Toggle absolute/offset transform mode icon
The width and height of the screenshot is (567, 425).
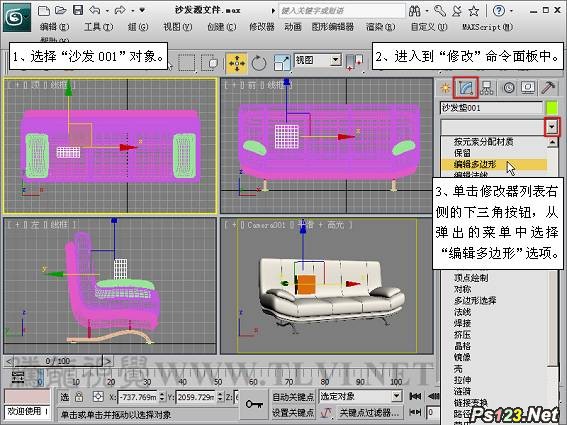pyautogui.click(x=98, y=397)
